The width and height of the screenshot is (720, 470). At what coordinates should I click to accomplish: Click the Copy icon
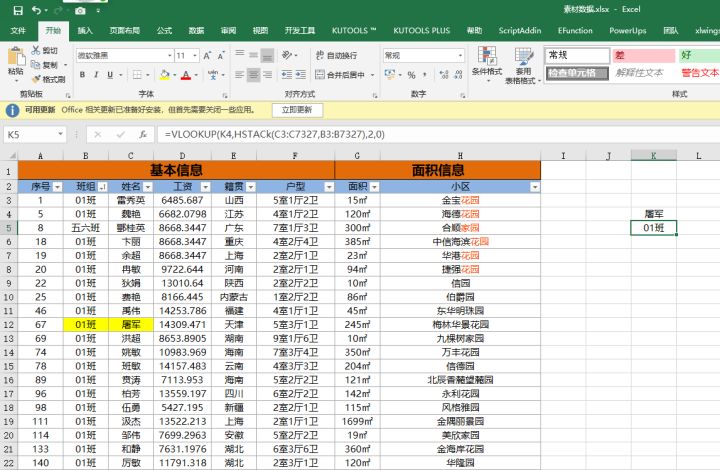click(36, 65)
